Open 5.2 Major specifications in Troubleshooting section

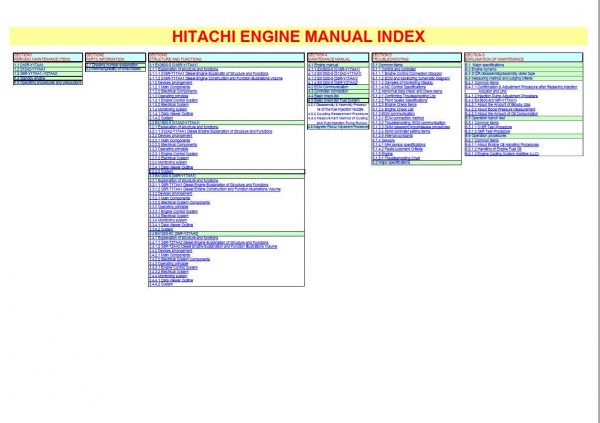pyautogui.click(x=391, y=163)
